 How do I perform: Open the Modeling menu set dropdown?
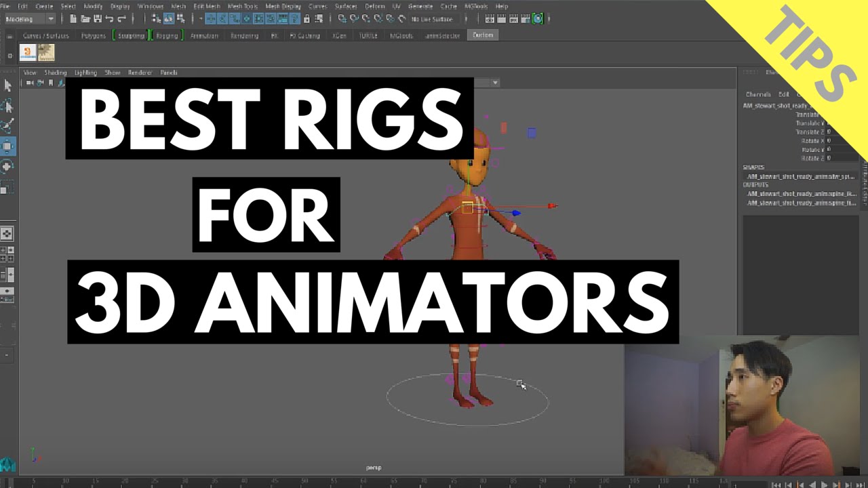30,19
